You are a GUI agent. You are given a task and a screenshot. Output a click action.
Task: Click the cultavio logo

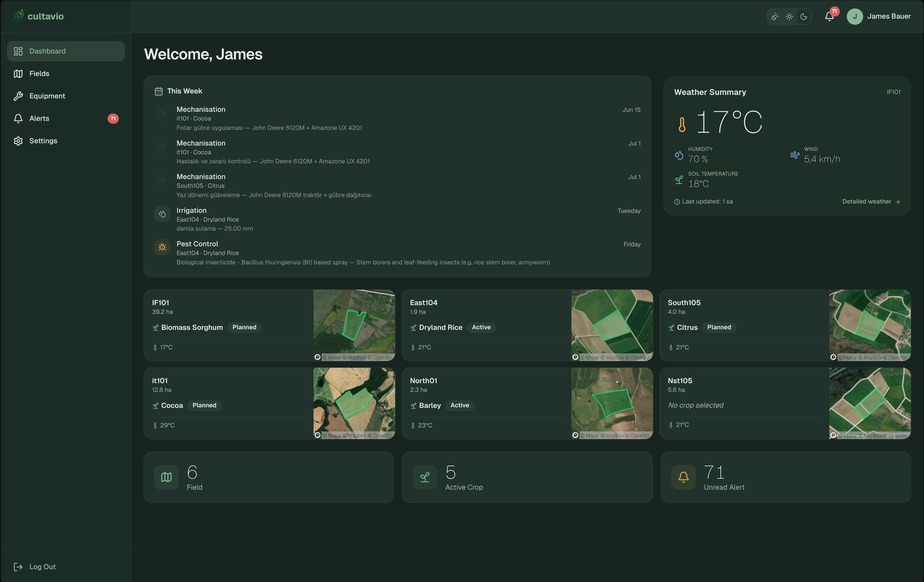(38, 16)
